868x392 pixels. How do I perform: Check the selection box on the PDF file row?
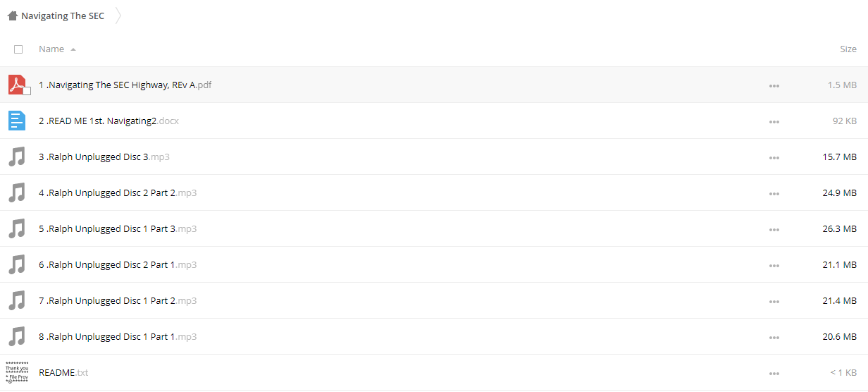[x=27, y=91]
